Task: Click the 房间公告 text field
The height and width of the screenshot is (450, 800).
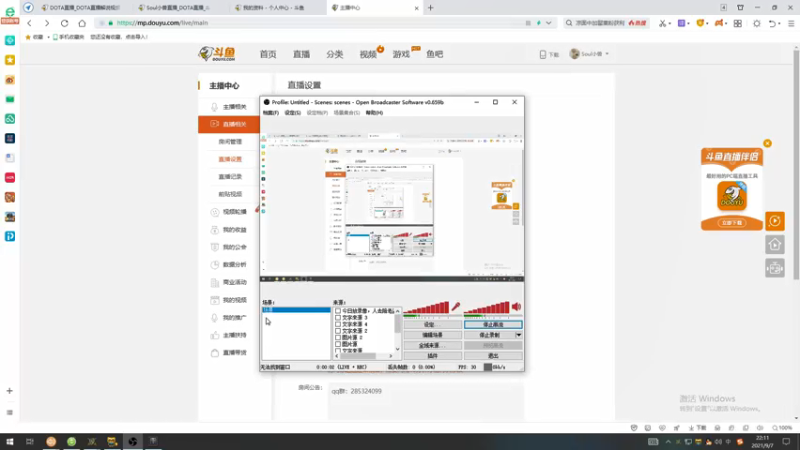Action: coord(426,401)
